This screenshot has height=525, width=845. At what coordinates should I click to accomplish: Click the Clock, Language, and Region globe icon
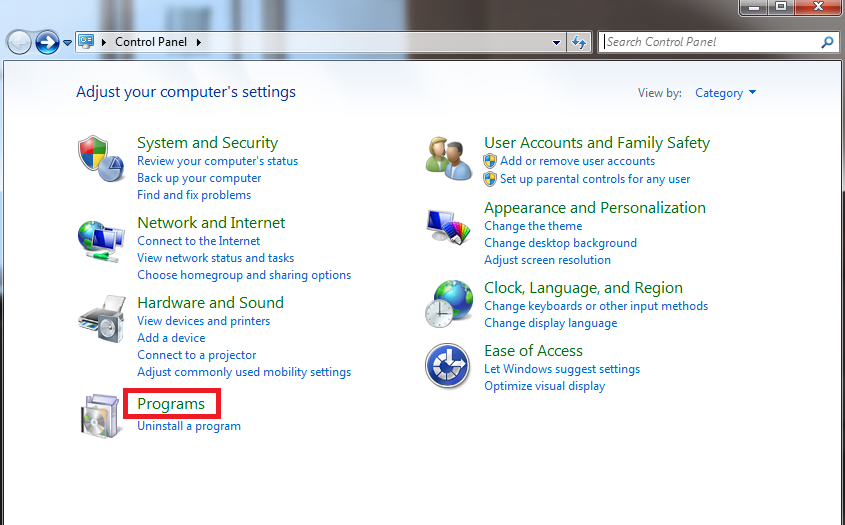coord(448,303)
